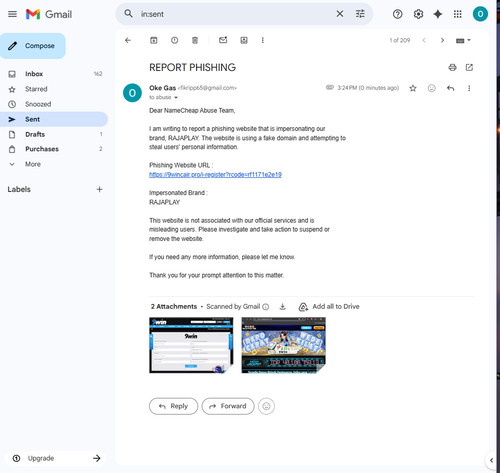This screenshot has width=500, height=473.
Task: Create a new label with plus icon
Action: pos(99,189)
